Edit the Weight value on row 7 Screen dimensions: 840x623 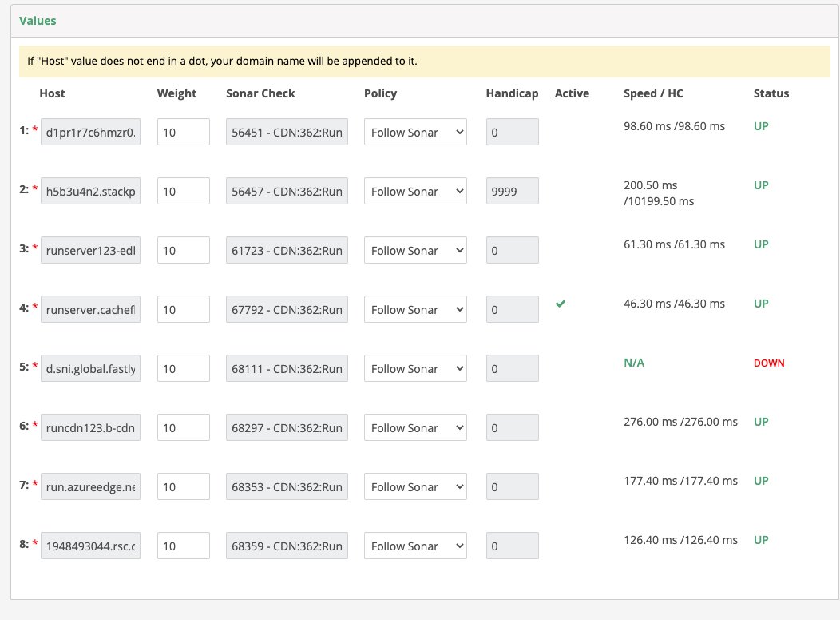pos(183,486)
